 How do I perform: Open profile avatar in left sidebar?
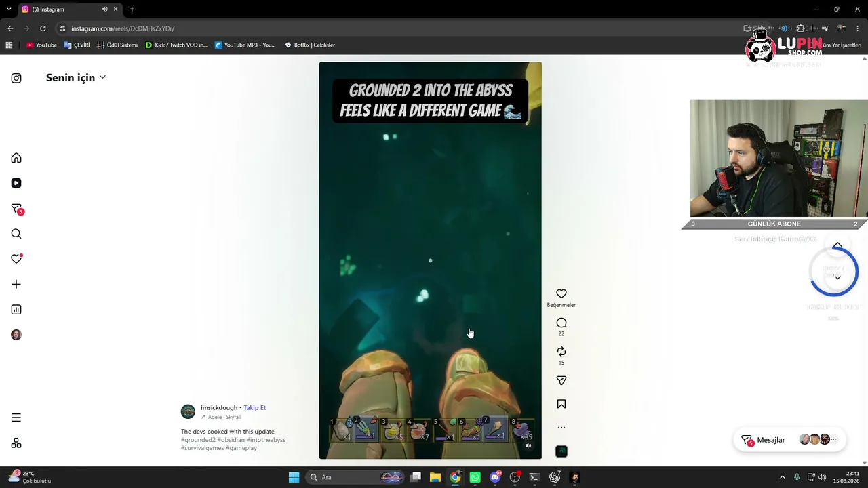pyautogui.click(x=16, y=335)
